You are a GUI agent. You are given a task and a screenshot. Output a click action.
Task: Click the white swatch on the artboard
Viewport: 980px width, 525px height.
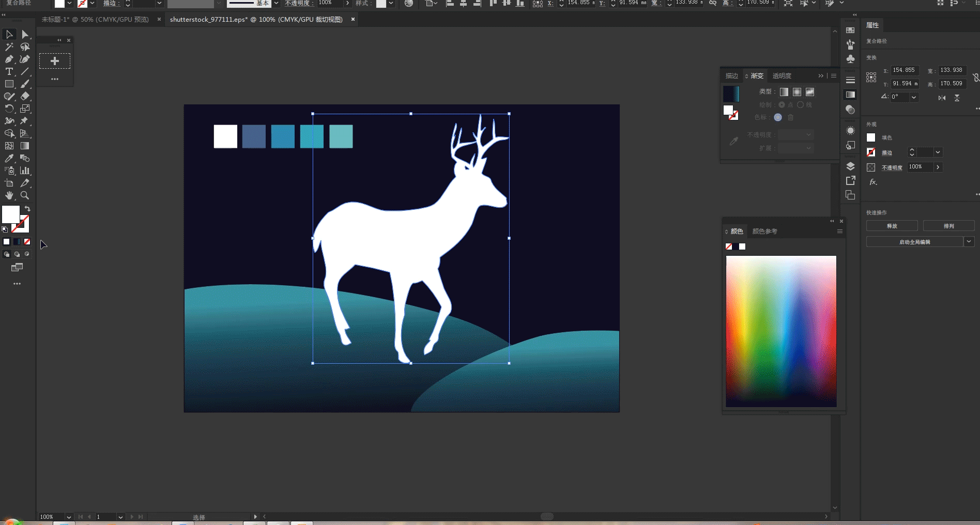point(225,136)
